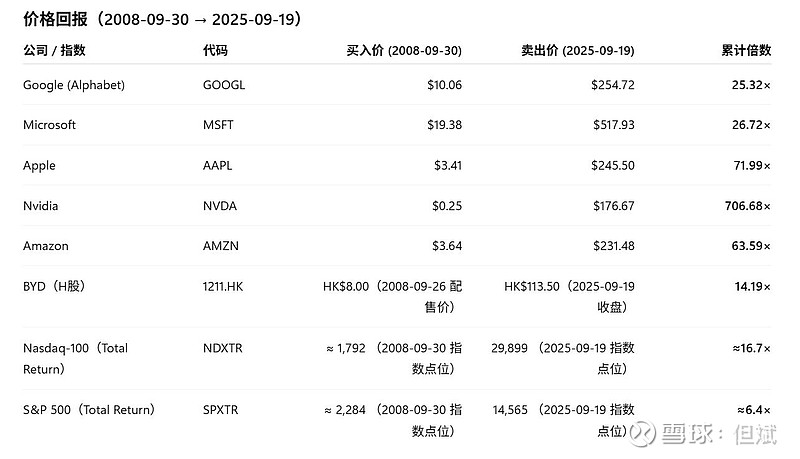Click the 代码 column header
Image resolution: width=800 pixels, height=459 pixels.
[215, 50]
